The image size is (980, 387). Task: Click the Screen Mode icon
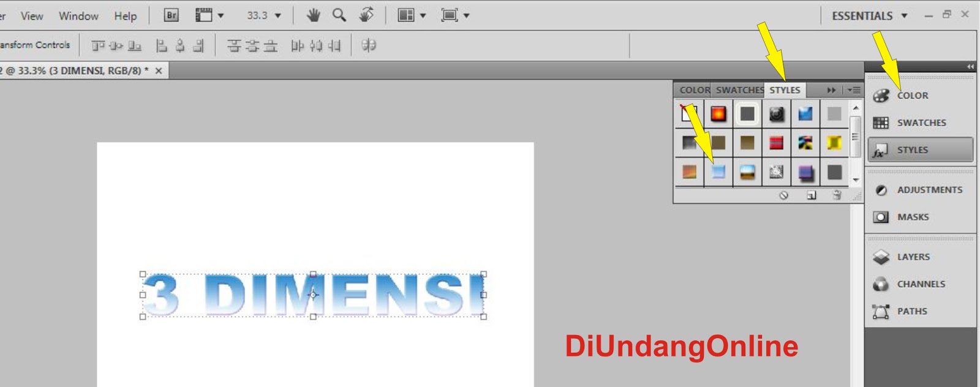pos(450,15)
